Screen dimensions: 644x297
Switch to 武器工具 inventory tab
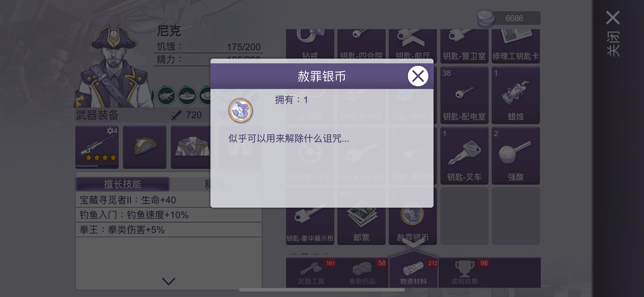point(311,273)
